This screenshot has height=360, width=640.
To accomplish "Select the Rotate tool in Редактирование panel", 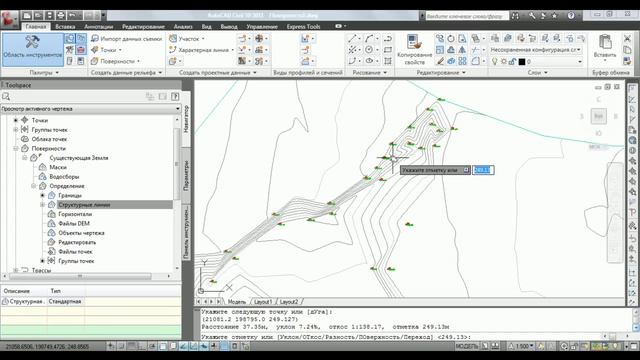I will tap(451, 38).
